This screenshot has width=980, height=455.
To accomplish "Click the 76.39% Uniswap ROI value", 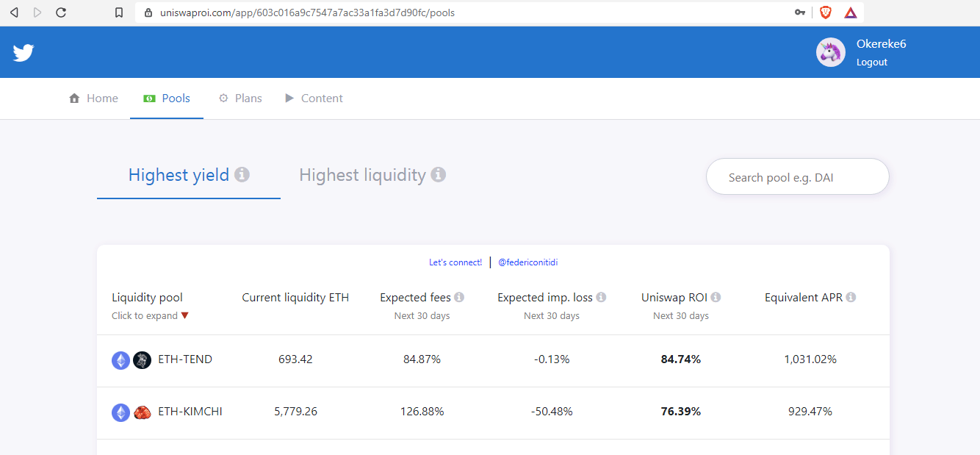I will point(681,412).
